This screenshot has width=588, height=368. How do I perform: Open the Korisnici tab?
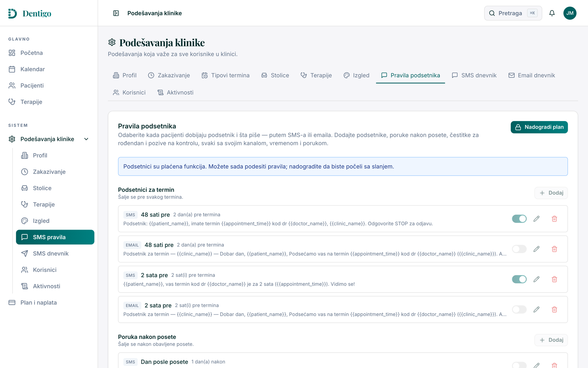[x=129, y=93]
